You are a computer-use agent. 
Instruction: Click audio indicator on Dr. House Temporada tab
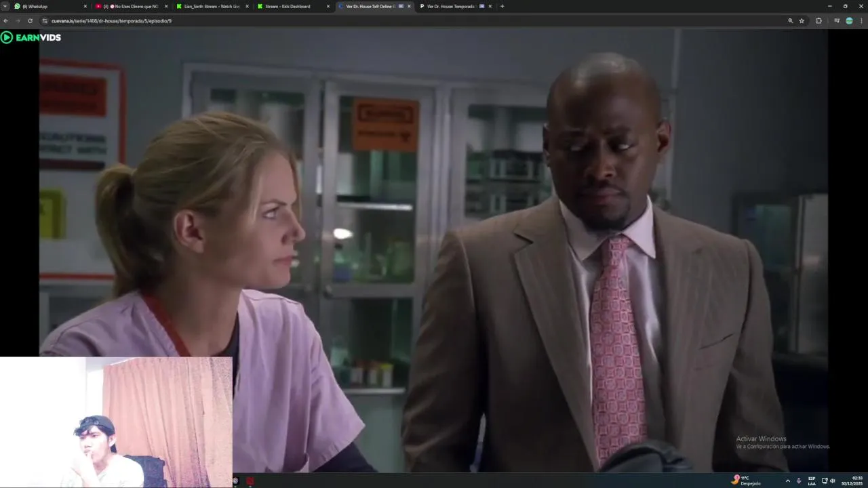pos(481,6)
